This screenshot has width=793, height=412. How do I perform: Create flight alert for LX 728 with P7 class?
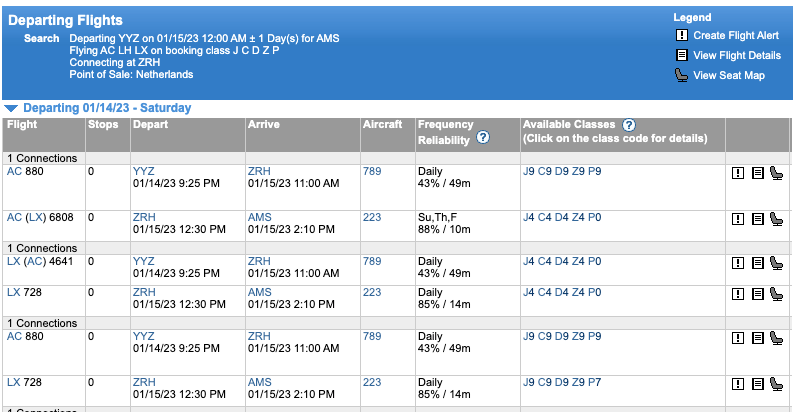click(x=738, y=384)
